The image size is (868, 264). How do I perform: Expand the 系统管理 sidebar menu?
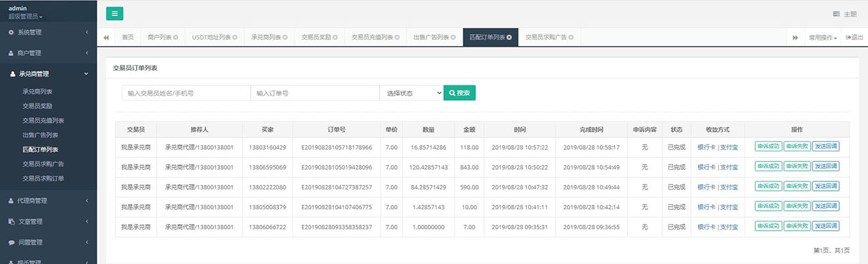tap(48, 32)
